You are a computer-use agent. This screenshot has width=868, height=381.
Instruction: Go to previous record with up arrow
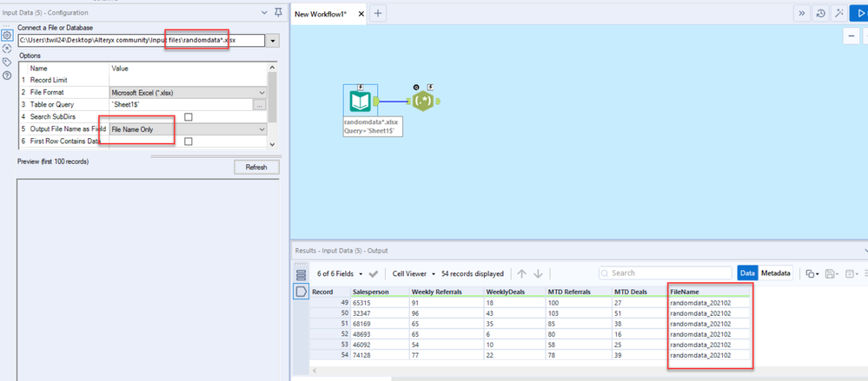pyautogui.click(x=521, y=273)
